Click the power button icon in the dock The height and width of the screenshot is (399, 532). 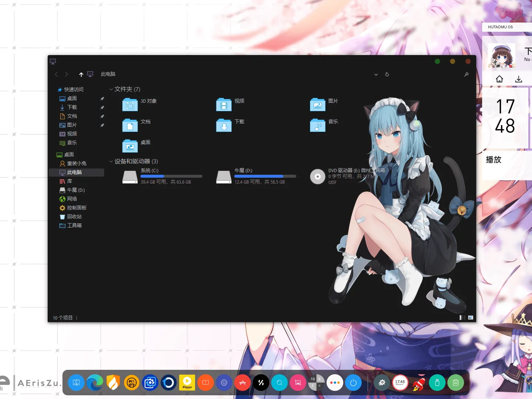[x=354, y=383]
